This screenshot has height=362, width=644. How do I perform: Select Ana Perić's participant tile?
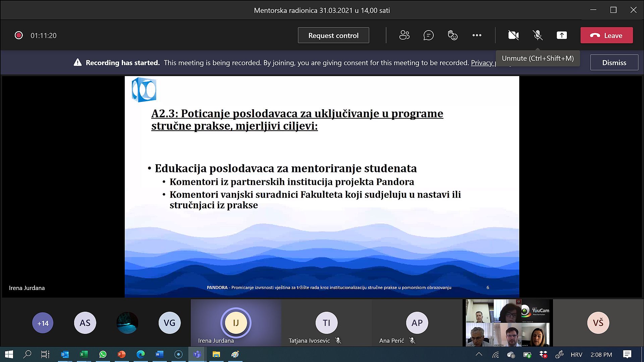pyautogui.click(x=417, y=323)
